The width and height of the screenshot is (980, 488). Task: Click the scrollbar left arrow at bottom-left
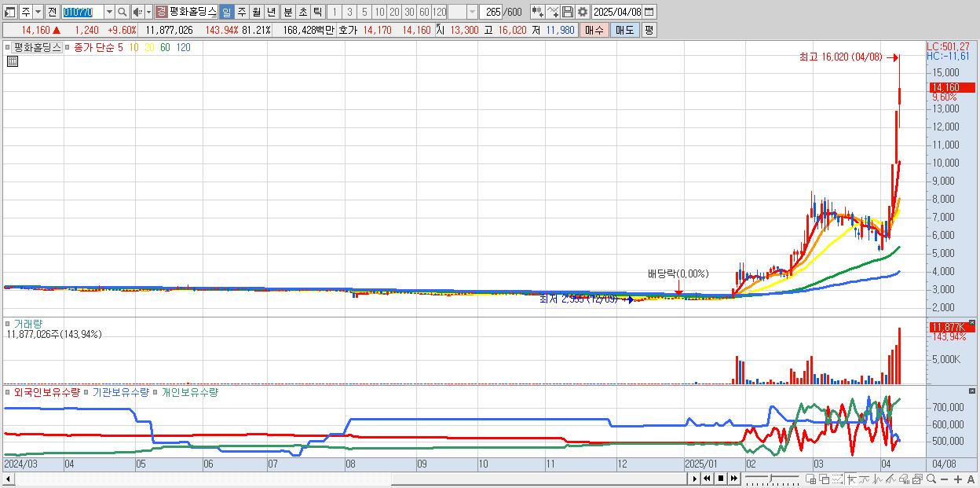pyautogui.click(x=7, y=479)
